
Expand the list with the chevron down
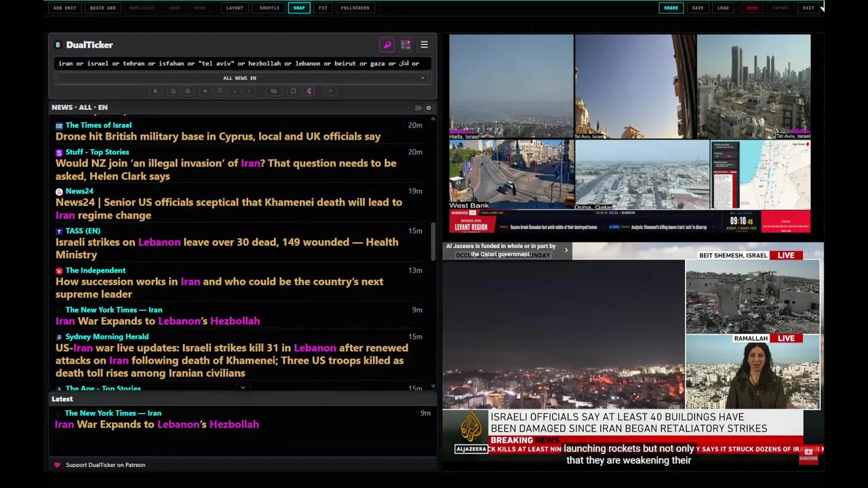[243, 388]
